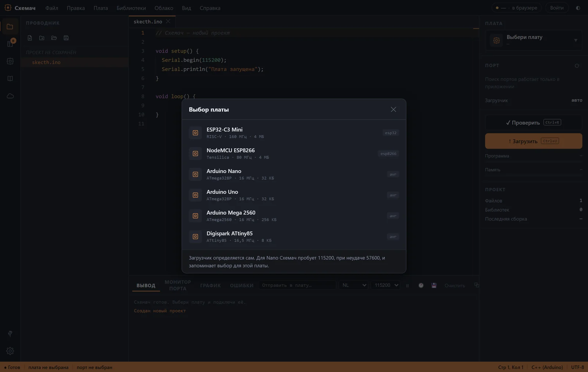Switch to the МОНИТОР ПОРТА tab
Screen dimensions: 588x372
pos(178,285)
